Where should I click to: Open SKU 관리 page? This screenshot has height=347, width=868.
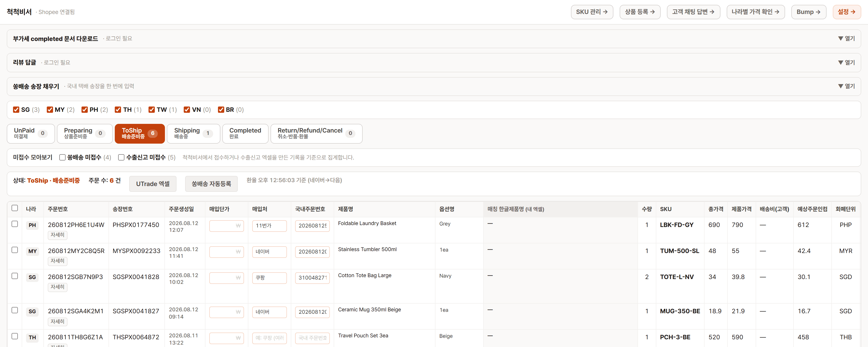pyautogui.click(x=592, y=12)
